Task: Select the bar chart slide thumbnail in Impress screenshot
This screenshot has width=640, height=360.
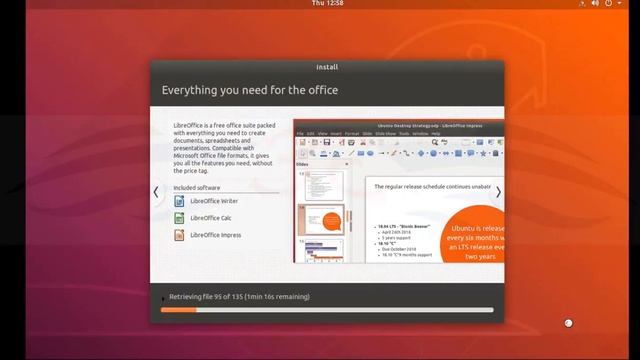Action: [x=324, y=251]
